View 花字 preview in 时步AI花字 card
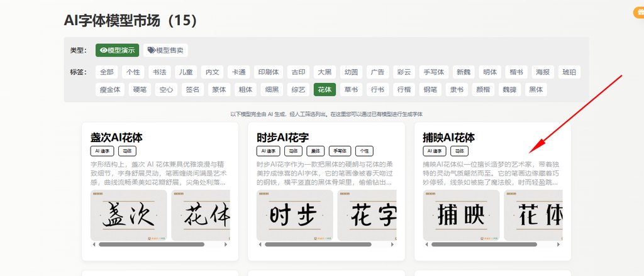This screenshot has width=644, height=276. click(367, 215)
